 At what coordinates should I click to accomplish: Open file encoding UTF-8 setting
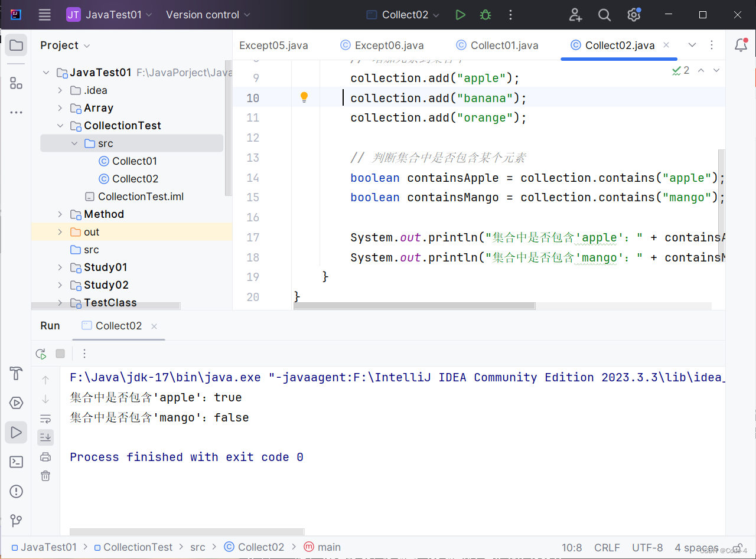[647, 548]
